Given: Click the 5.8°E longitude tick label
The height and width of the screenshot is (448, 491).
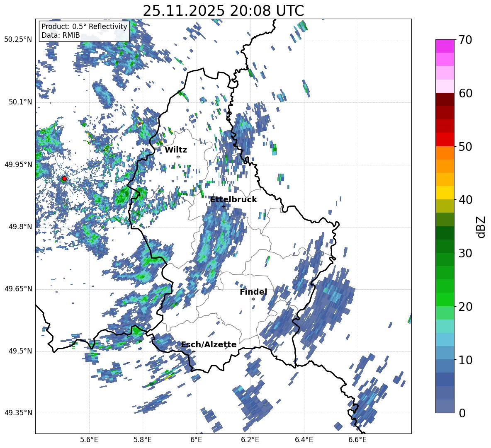Looking at the screenshot, I should (x=143, y=440).
